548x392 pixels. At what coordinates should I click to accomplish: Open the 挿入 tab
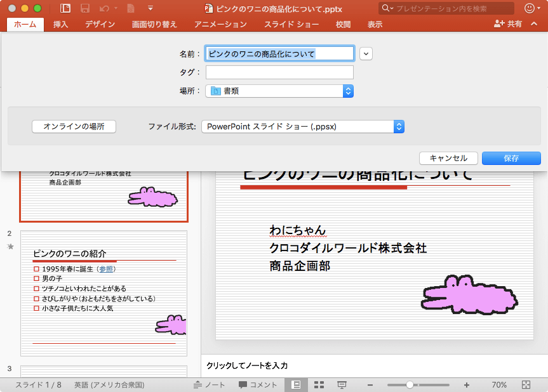point(60,24)
